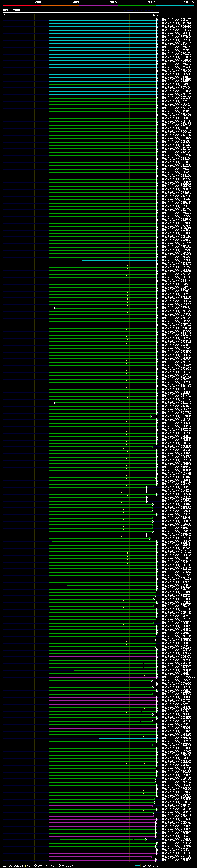The height and width of the screenshot is (868, 197).
Task: Click the query name BP032409
Action: [x=11, y=10]
